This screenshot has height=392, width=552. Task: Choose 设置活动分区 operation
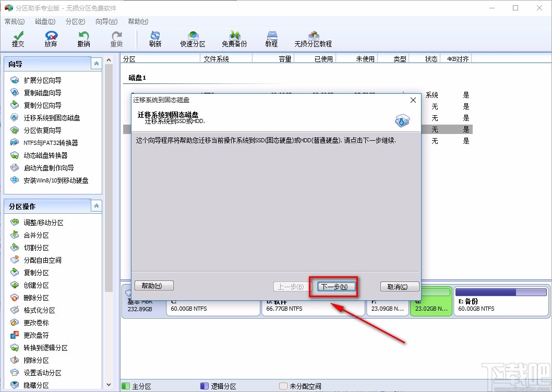36,373
